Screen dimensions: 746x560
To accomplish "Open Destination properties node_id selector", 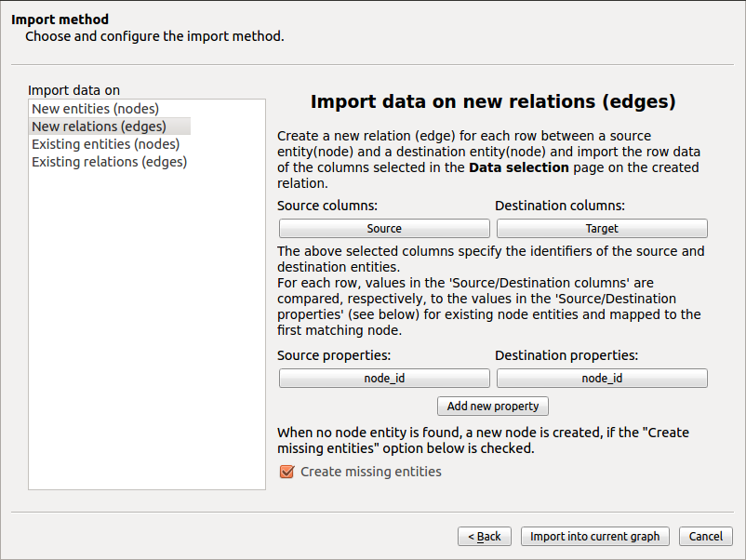I will coord(602,379).
